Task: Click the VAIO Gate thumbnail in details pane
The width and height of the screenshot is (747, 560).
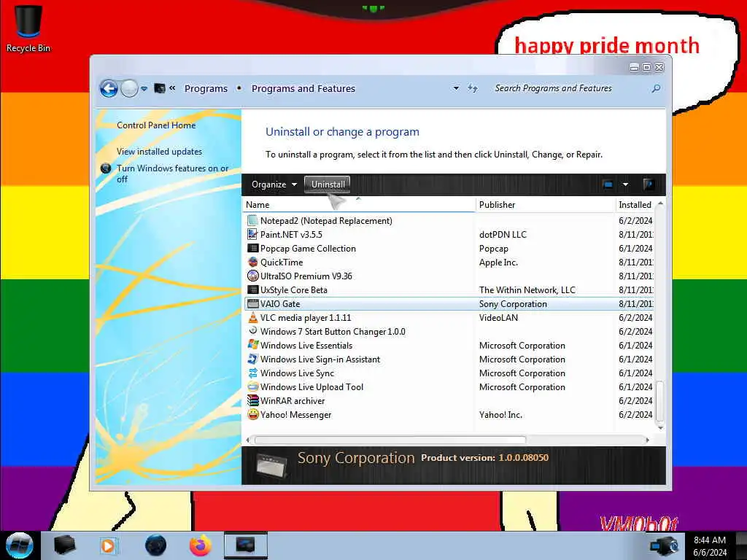Action: 271,465
